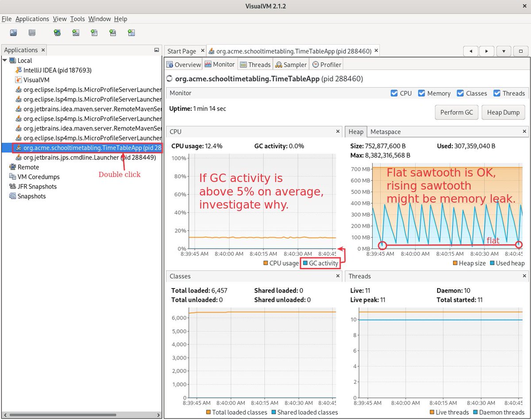Screen dimensions: 531x420
Task: Close the Threads graph panel
Action: click(524, 276)
